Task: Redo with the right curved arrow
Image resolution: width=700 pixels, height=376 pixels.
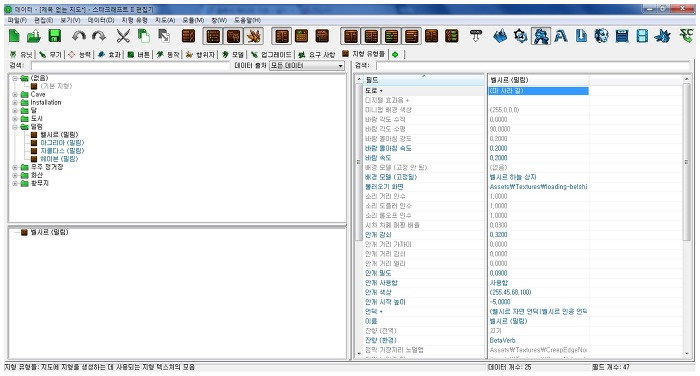Action: 99,36
